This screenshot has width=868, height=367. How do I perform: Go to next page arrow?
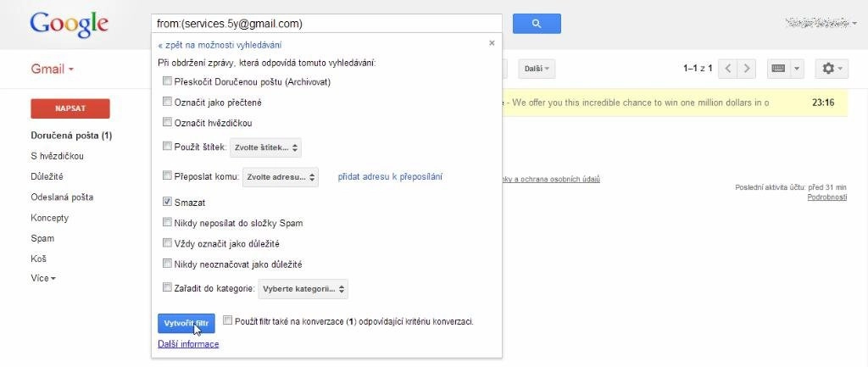(747, 69)
